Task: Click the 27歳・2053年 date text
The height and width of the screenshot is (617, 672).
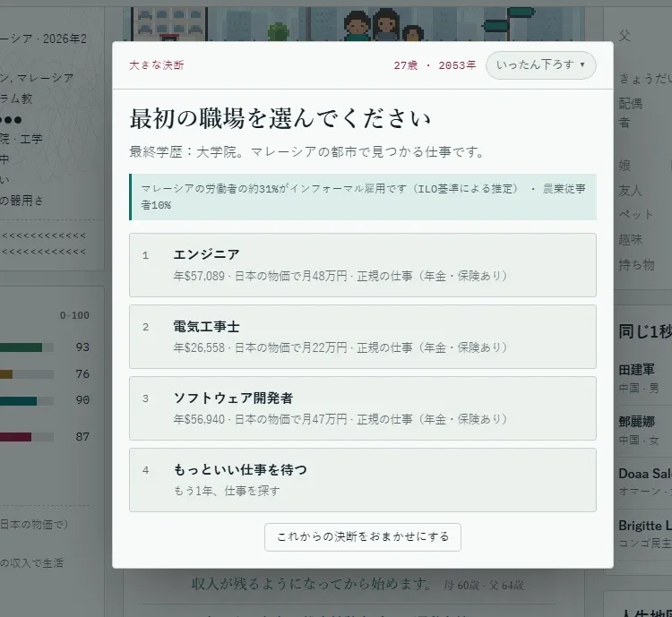Action: point(435,65)
